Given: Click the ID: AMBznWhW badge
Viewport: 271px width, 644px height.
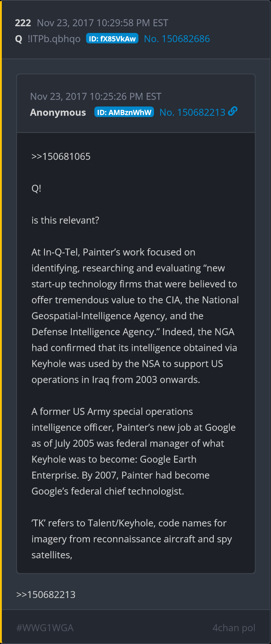Looking at the screenshot, I should click(x=124, y=112).
